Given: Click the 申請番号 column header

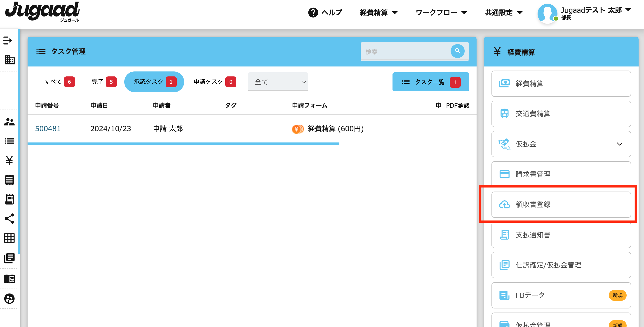Looking at the screenshot, I should [x=47, y=105].
